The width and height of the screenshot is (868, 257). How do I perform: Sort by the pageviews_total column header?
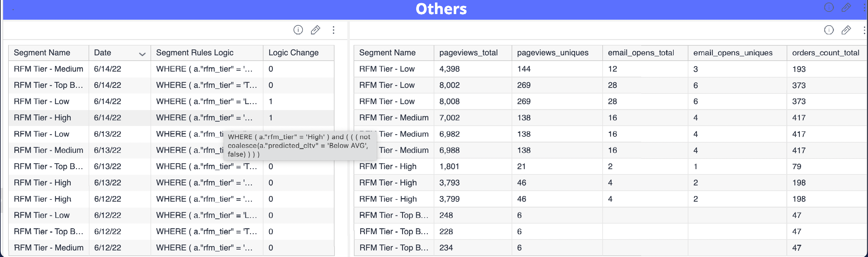point(468,53)
